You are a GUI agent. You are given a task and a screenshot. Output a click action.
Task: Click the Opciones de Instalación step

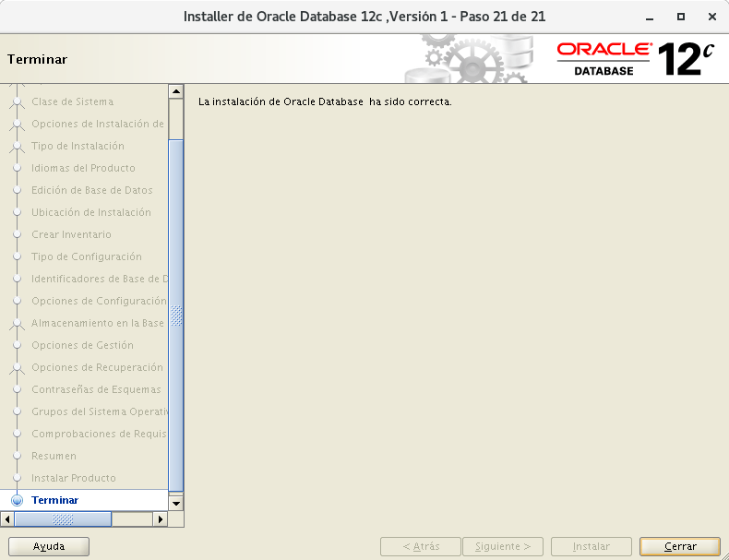click(x=98, y=124)
